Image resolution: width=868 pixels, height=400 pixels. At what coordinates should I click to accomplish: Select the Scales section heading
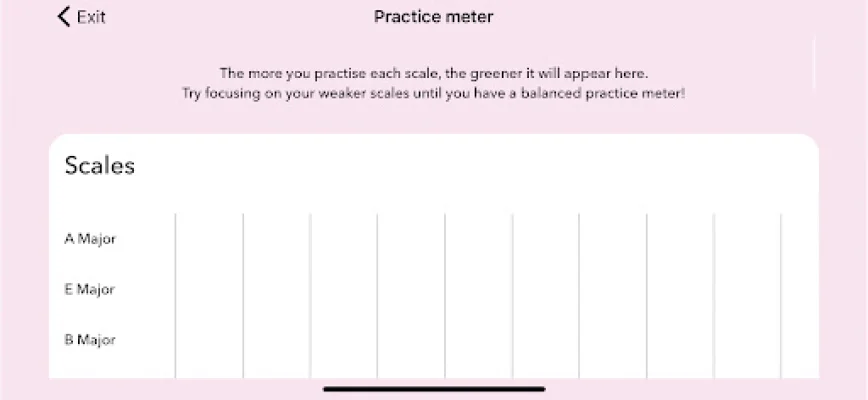click(x=100, y=166)
